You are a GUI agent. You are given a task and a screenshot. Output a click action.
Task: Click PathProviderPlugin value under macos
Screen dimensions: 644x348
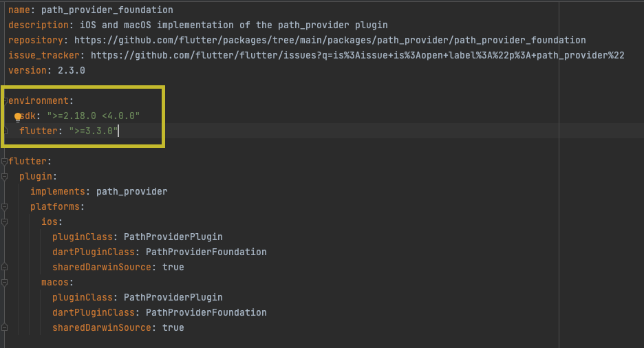173,298
